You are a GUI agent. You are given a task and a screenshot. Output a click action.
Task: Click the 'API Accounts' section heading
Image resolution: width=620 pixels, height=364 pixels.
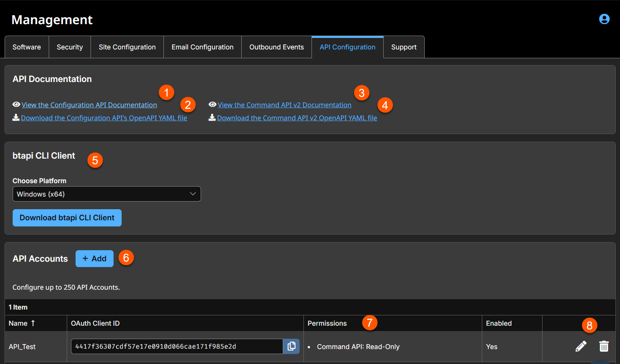point(40,259)
